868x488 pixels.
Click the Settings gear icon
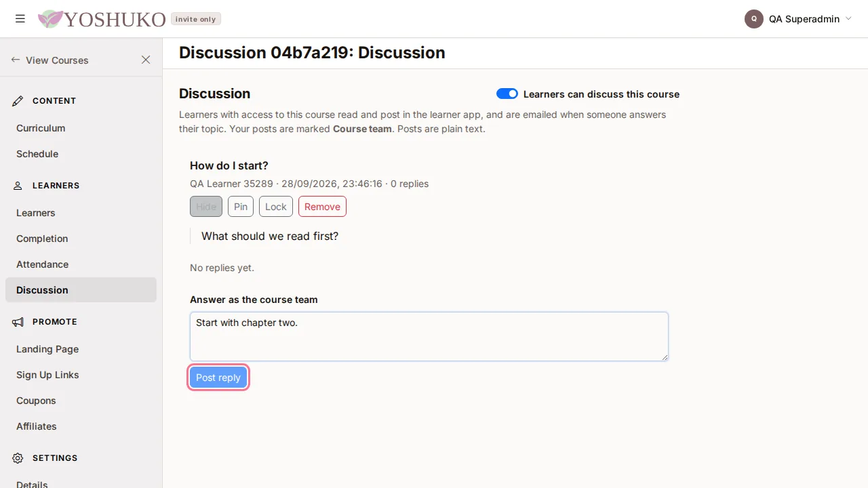(18, 458)
